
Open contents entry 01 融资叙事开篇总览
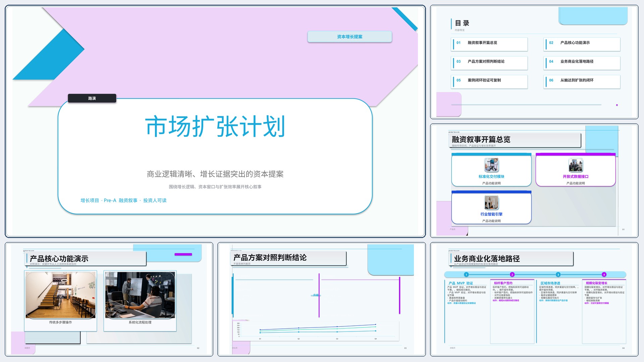489,44
